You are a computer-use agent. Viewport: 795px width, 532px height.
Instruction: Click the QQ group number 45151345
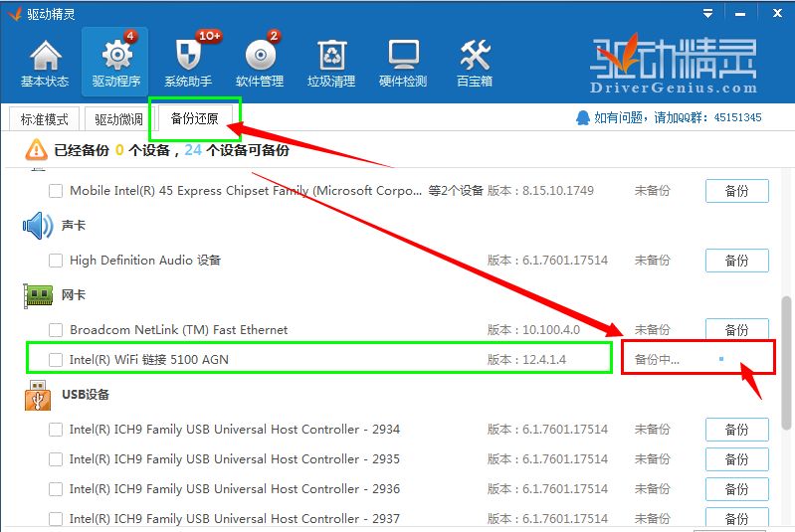point(737,118)
